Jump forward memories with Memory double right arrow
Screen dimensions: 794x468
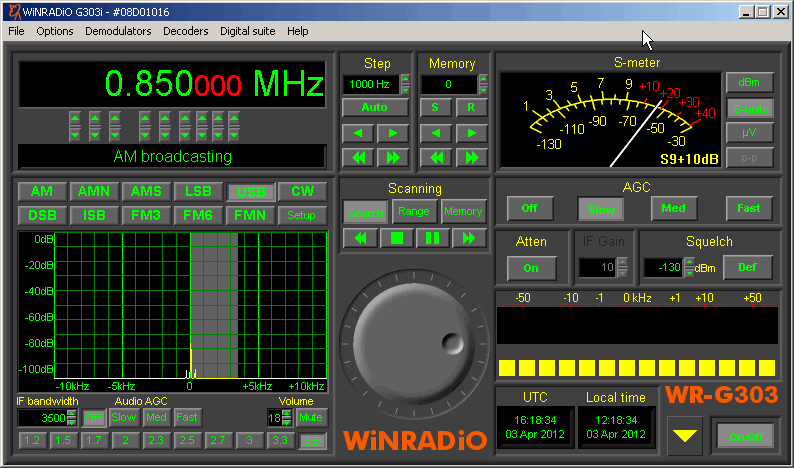tap(471, 158)
